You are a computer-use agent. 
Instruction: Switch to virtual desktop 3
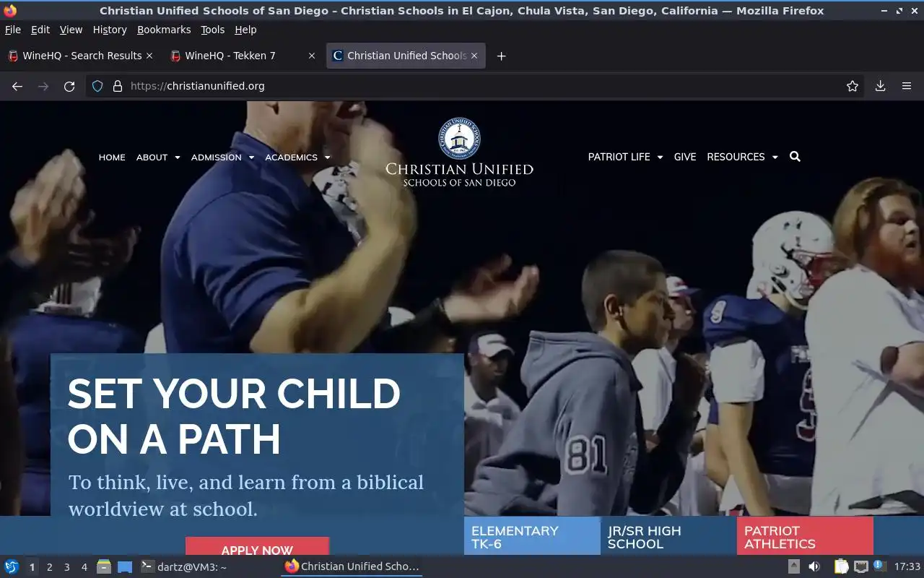tap(66, 567)
